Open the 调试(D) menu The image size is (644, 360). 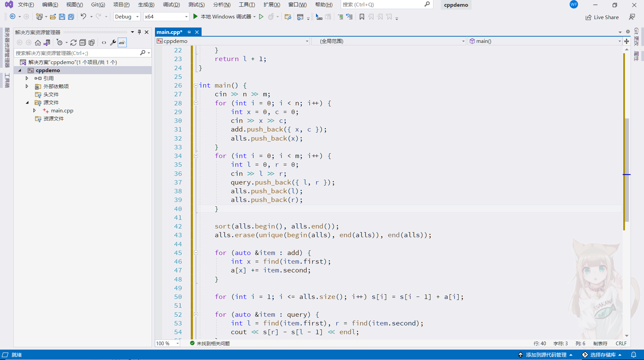coord(171,5)
